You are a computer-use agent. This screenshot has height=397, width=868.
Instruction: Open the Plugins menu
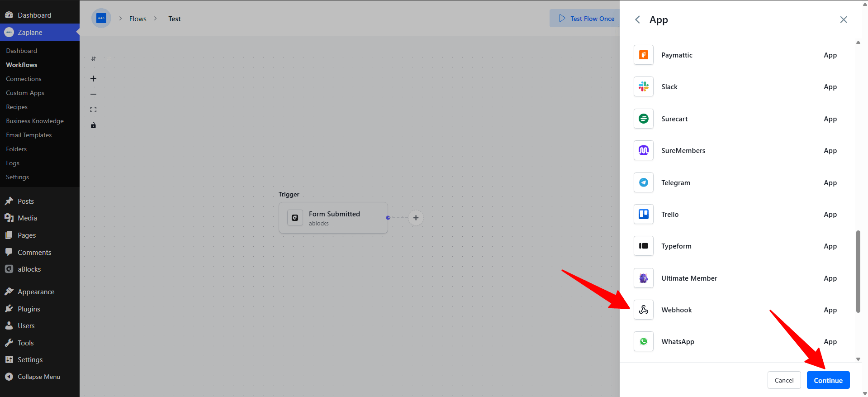40,309
